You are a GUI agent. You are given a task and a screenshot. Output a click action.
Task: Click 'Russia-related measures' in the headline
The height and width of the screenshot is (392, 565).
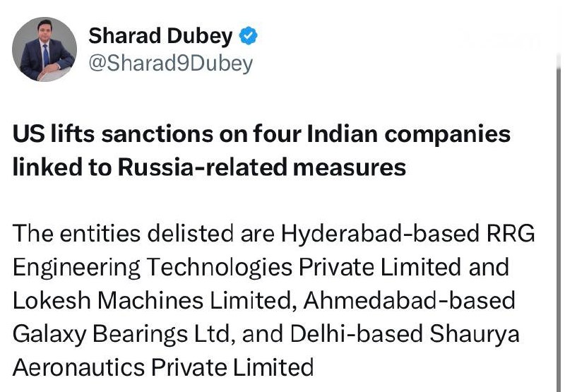coord(262,167)
